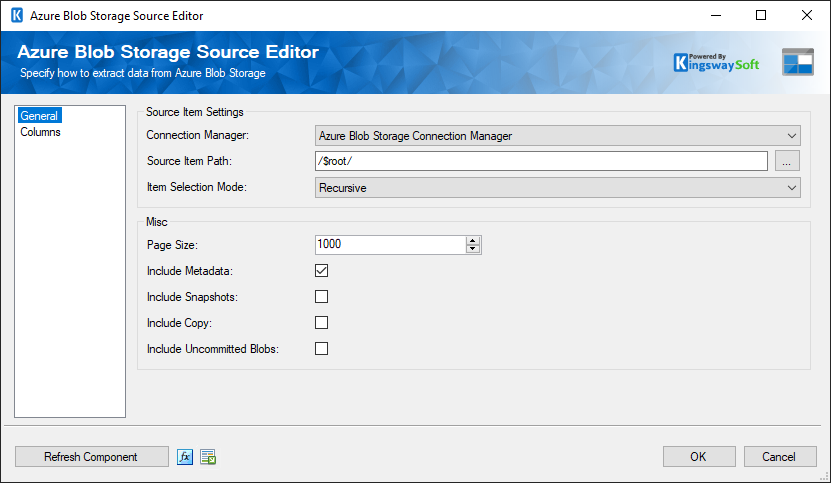Click the K app icon in title bar
This screenshot has height=483, width=831.
pos(17,15)
